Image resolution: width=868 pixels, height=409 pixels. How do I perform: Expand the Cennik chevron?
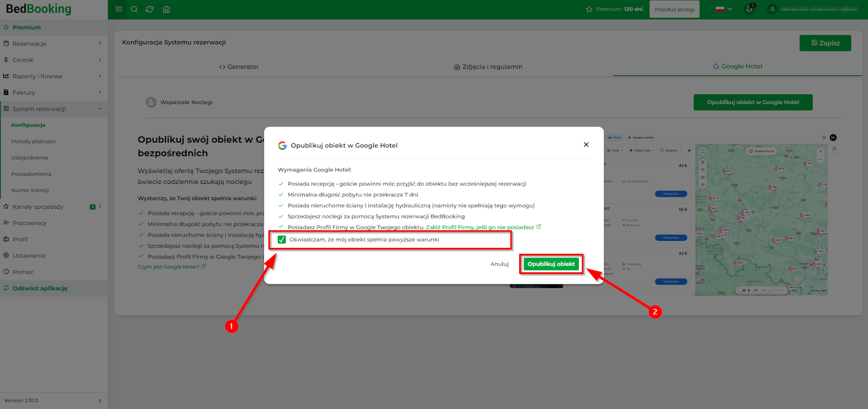[x=100, y=60]
